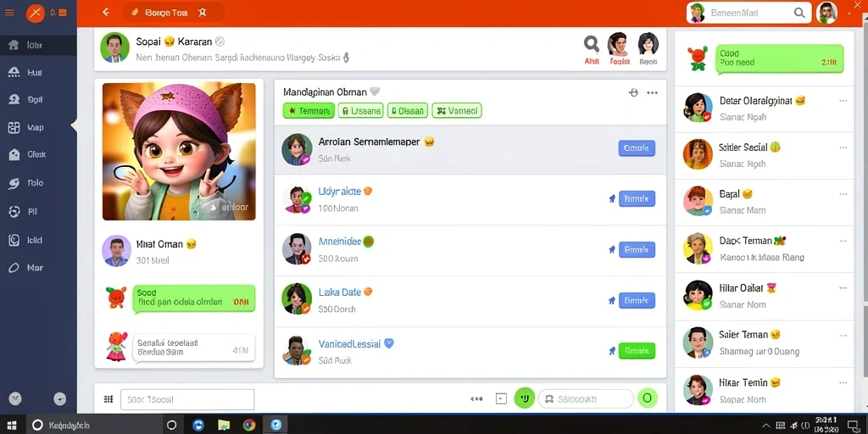
Task: Open the green Sood message bubble
Action: [194, 298]
